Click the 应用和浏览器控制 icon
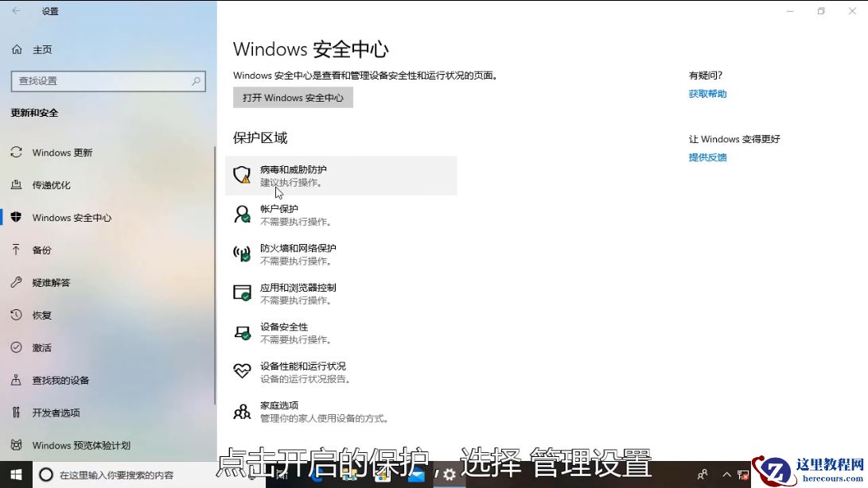 pyautogui.click(x=242, y=292)
